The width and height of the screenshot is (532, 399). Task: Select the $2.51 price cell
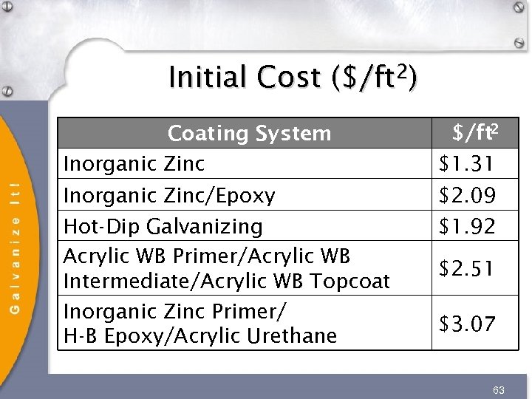(x=467, y=268)
